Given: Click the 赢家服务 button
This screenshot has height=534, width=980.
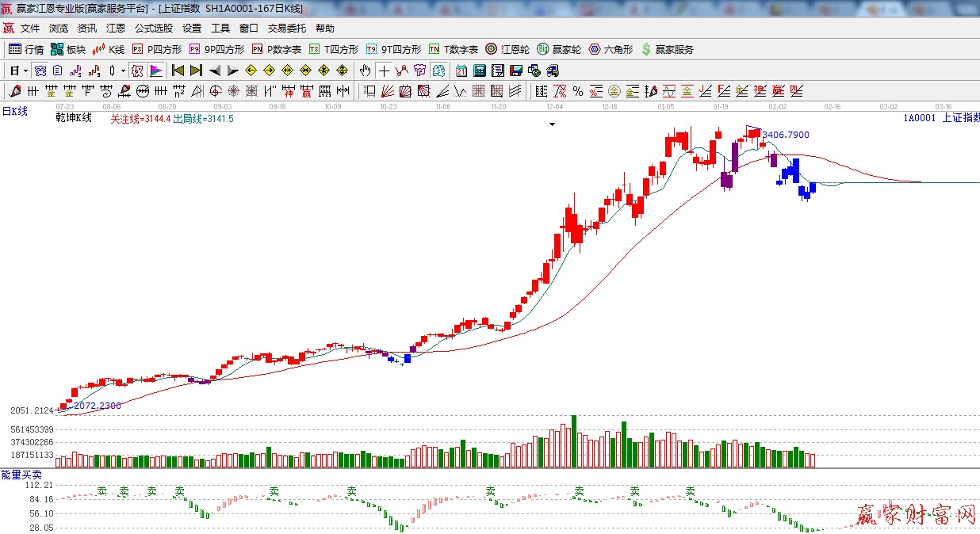Looking at the screenshot, I should [668, 49].
